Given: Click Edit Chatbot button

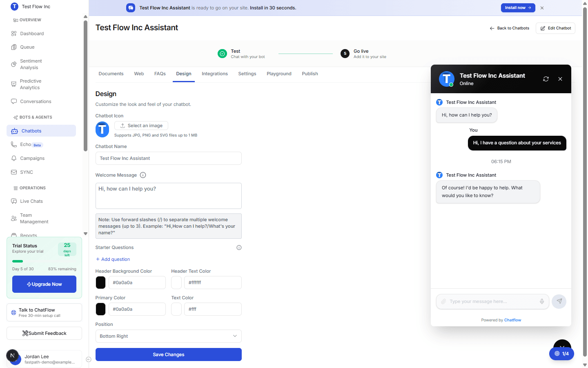Looking at the screenshot, I should (555, 28).
